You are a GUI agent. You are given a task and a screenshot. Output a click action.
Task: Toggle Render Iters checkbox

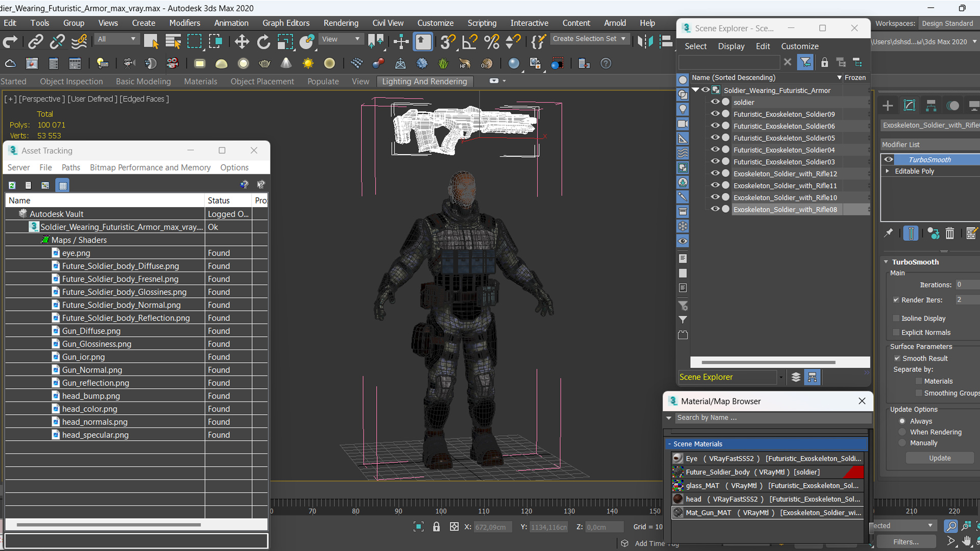tap(896, 300)
